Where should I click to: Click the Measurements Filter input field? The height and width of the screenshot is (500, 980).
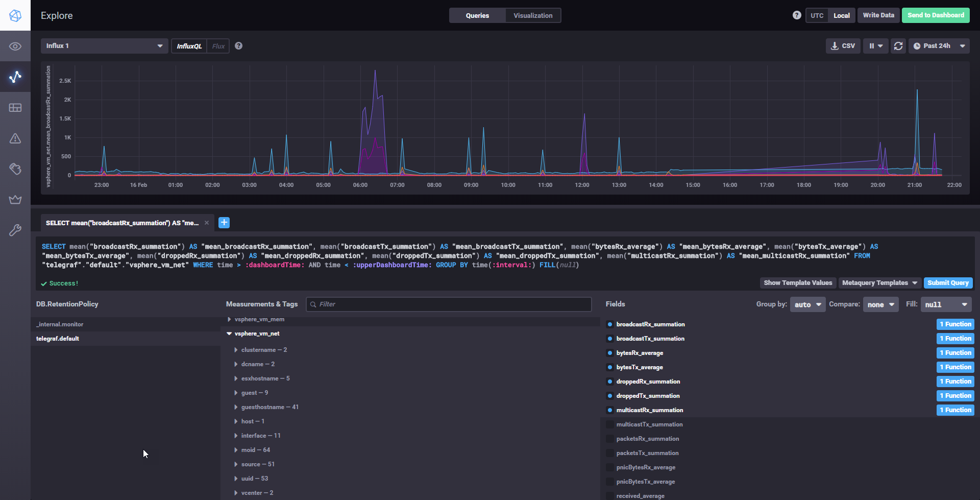[449, 304]
